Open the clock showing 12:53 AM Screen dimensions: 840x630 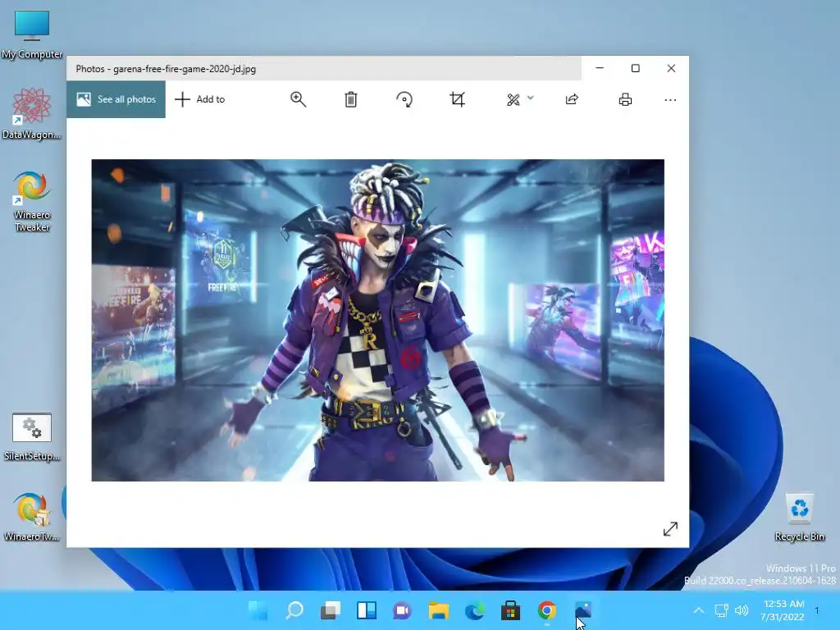coord(783,610)
